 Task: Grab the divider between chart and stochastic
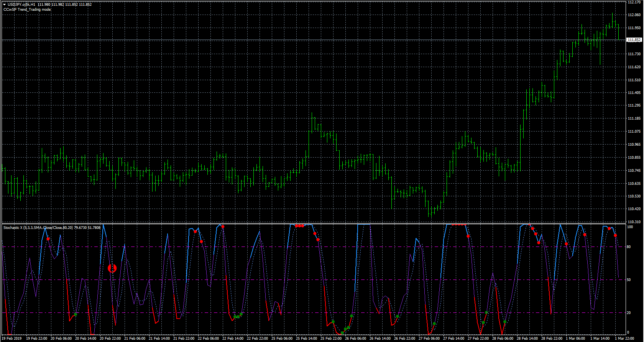pos(314,224)
